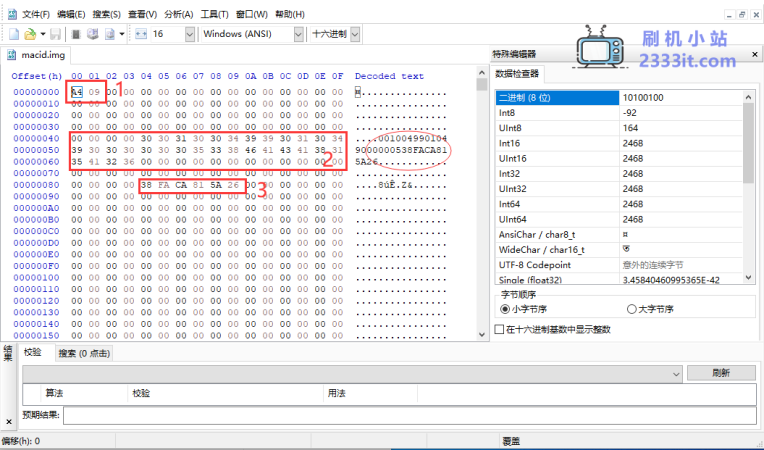Select the AnsiChar / char8_t row
The image size is (764, 450).
coord(619,234)
